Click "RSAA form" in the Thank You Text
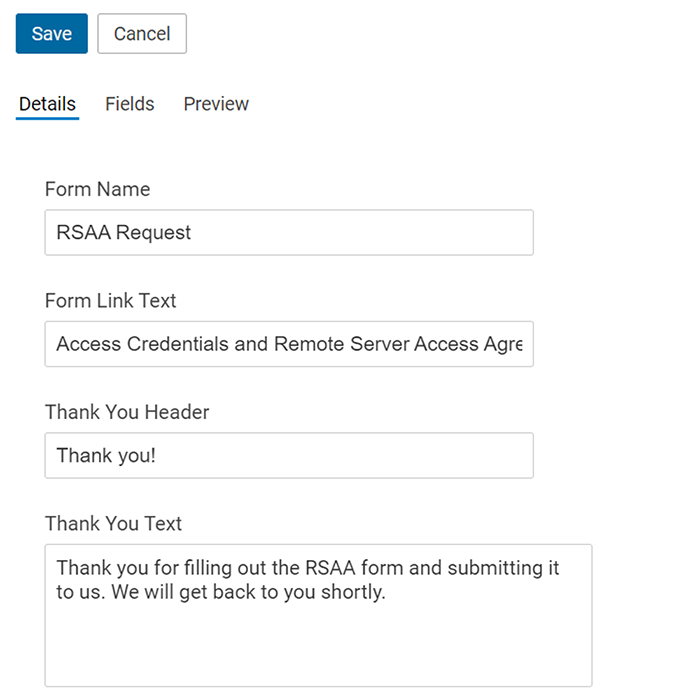 [354, 568]
